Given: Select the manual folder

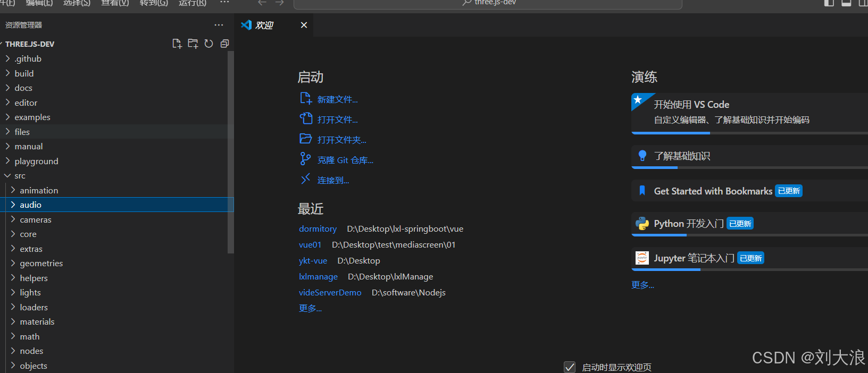Looking at the screenshot, I should 117,146.
